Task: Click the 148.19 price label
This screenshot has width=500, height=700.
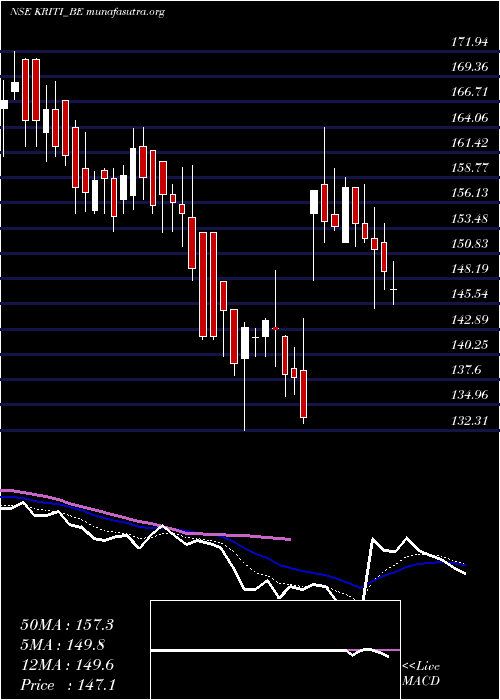Action: [470, 269]
